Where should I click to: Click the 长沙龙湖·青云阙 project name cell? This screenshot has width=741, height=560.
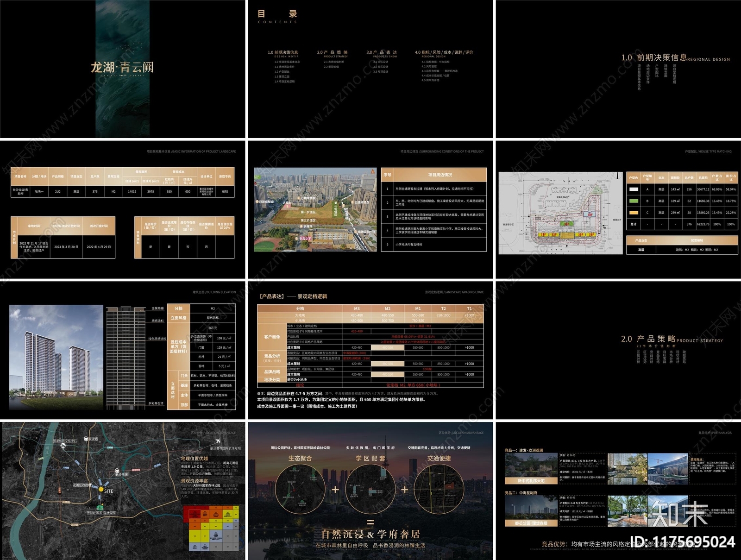click(x=20, y=191)
